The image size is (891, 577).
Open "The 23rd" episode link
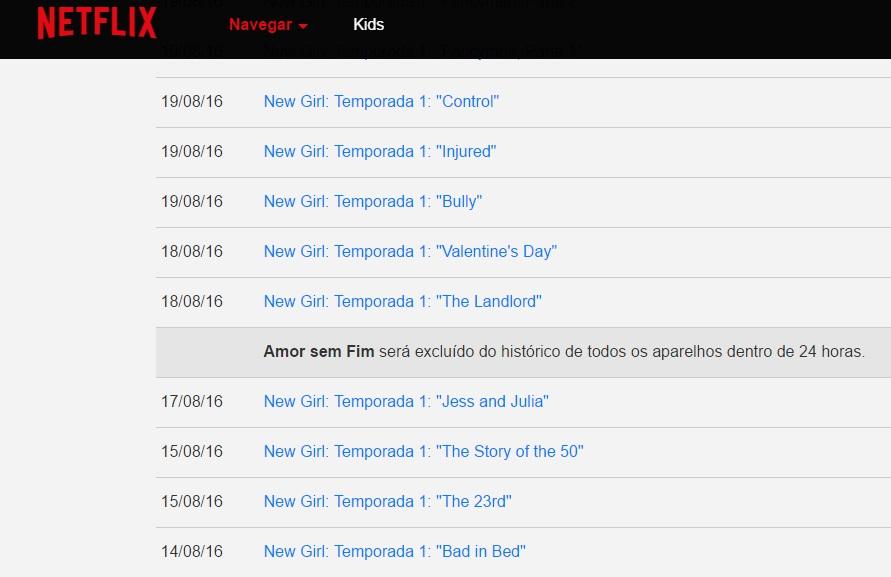388,502
